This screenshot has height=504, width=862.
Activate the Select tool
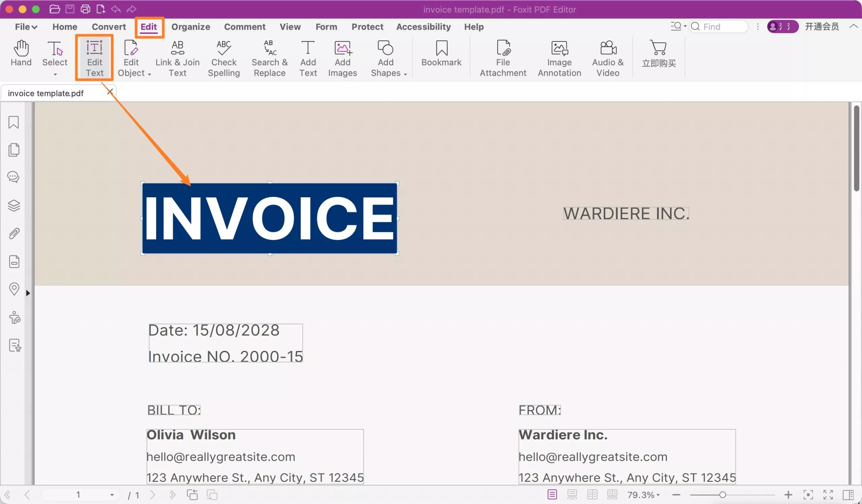(55, 53)
